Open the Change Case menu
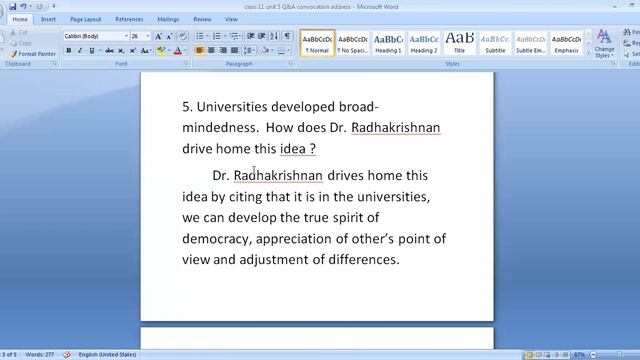640x360 pixels. tap(146, 51)
